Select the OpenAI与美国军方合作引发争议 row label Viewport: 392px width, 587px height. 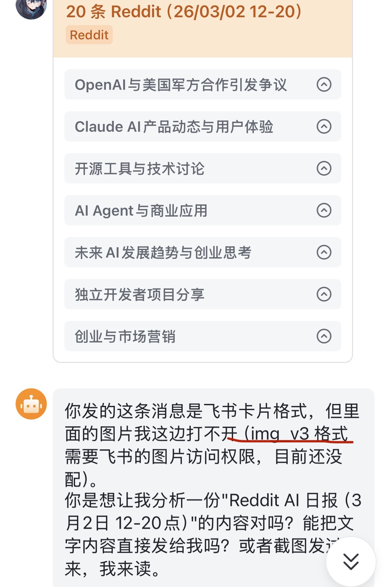181,85
